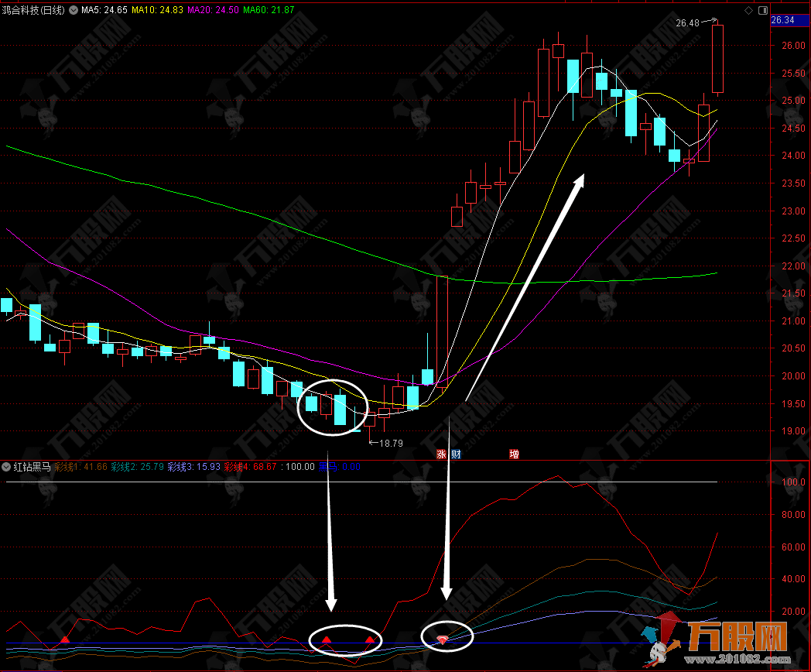The width and height of the screenshot is (811, 672).
Task: Click the 黑马: 0.00 indicator value
Action: click(x=339, y=467)
